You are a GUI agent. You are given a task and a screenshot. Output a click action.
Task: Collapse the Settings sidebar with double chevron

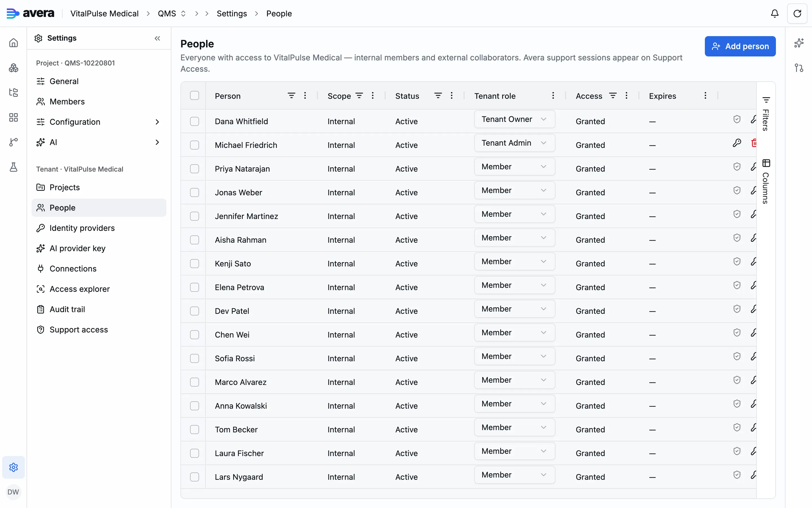point(157,38)
